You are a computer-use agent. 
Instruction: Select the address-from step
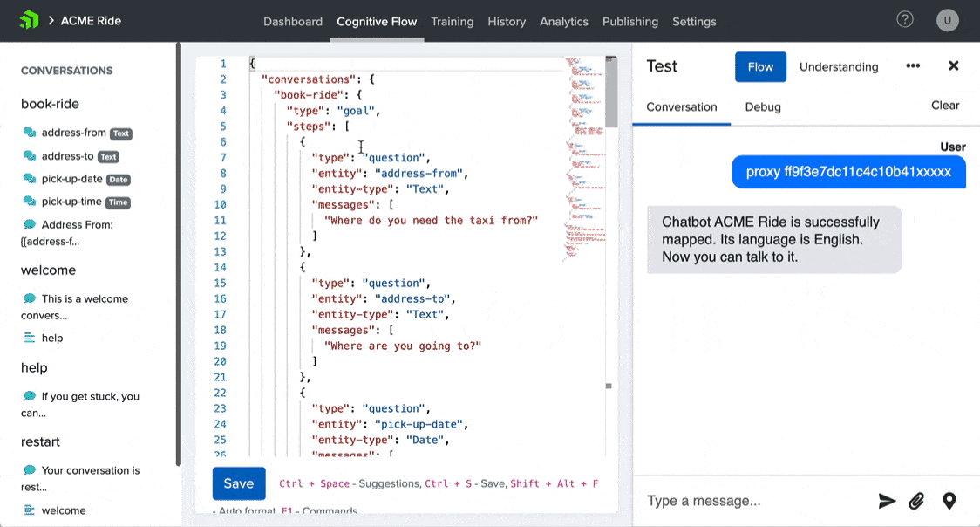(x=74, y=133)
